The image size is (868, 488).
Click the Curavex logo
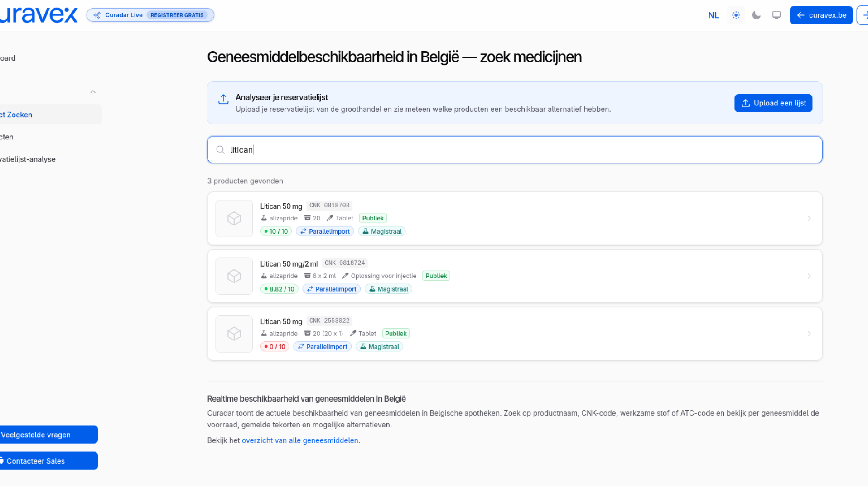pos(39,15)
